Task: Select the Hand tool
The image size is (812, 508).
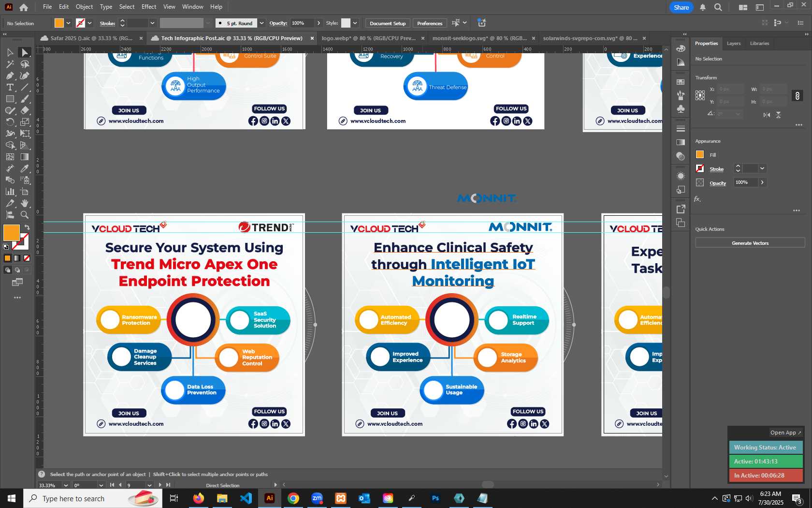Action: point(25,203)
